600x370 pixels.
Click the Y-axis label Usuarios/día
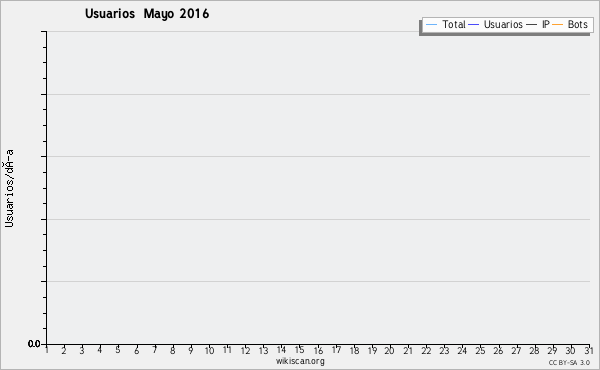coord(9,188)
